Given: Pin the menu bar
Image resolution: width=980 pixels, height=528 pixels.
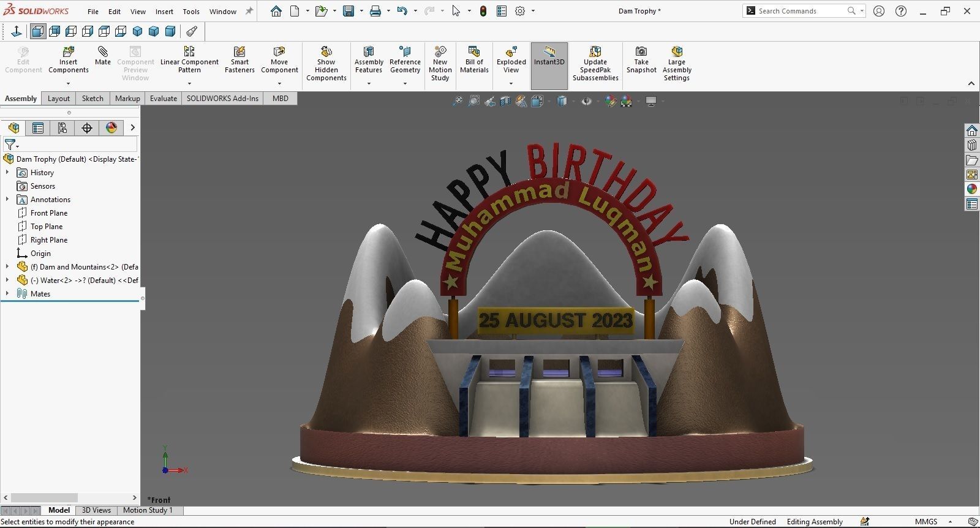Looking at the screenshot, I should point(249,11).
